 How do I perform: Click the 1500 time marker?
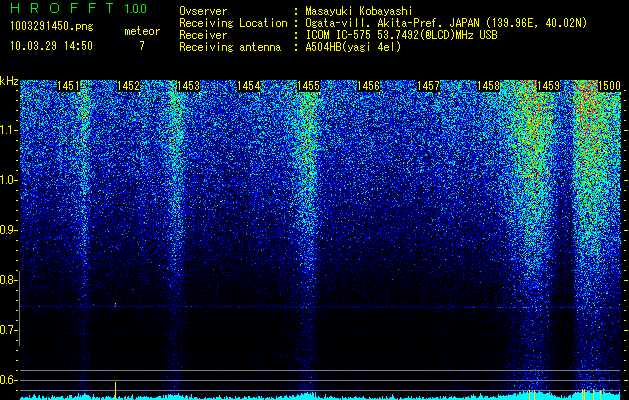pos(609,85)
